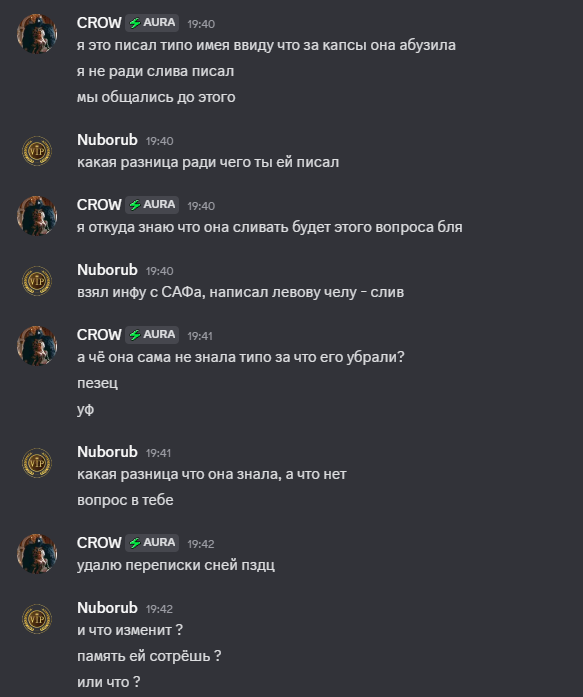The image size is (583, 697).
Task: Open the CROW username at the 19:42 message
Action: 99,543
